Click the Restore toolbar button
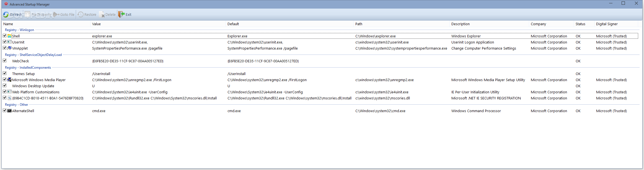The image size is (644, 170). (87, 14)
